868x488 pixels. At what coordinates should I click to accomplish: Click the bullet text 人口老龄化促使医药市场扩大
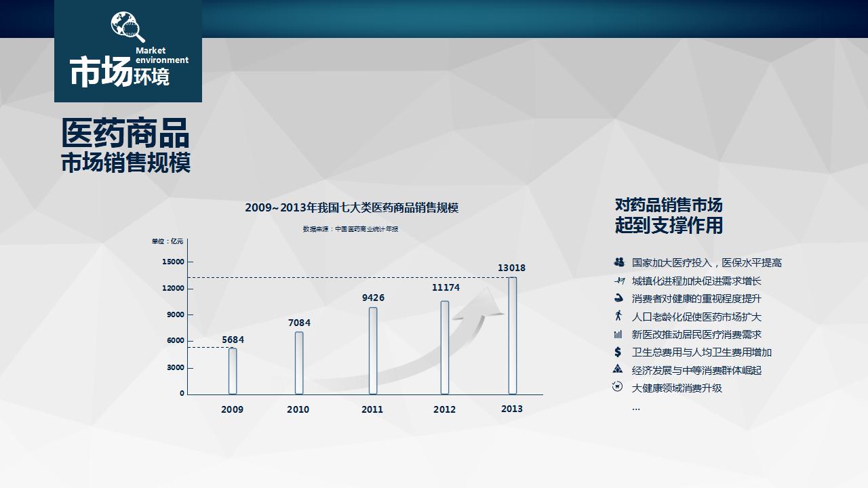click(696, 317)
